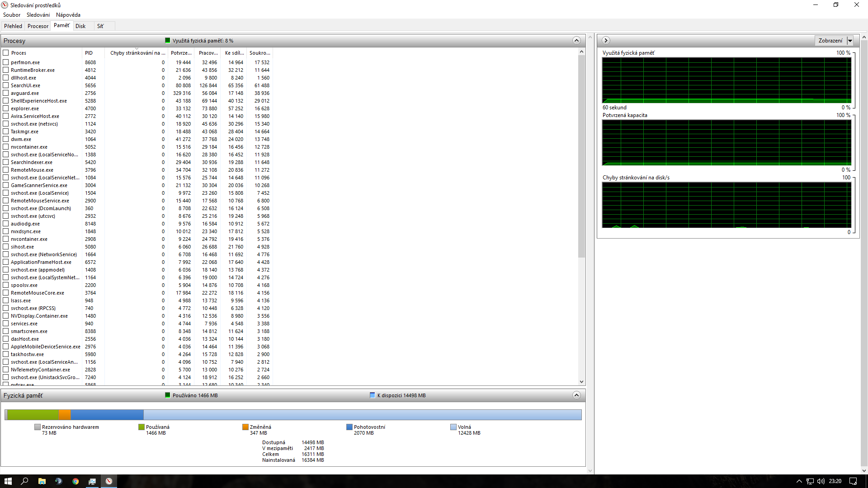
Task: Switch to the Procesor tab
Action: (38, 26)
